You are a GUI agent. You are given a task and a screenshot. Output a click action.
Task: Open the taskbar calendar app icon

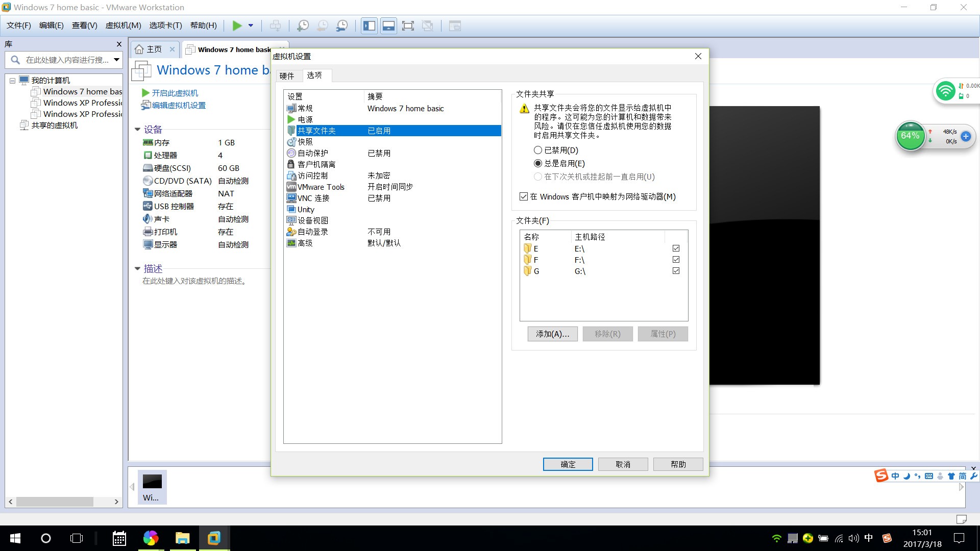coord(119,538)
